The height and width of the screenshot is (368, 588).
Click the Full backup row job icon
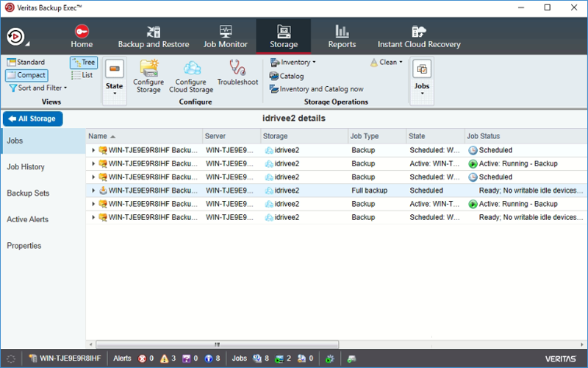103,191
